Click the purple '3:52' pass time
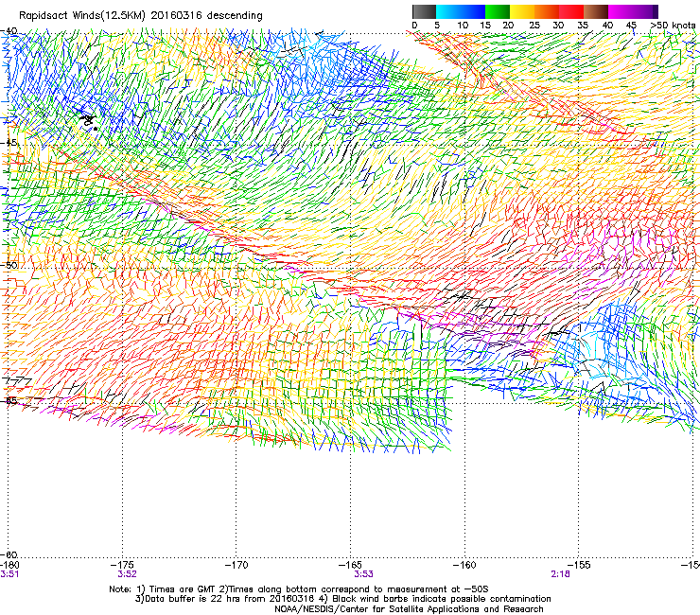Viewport: 700px width, 615px height. coord(128,574)
